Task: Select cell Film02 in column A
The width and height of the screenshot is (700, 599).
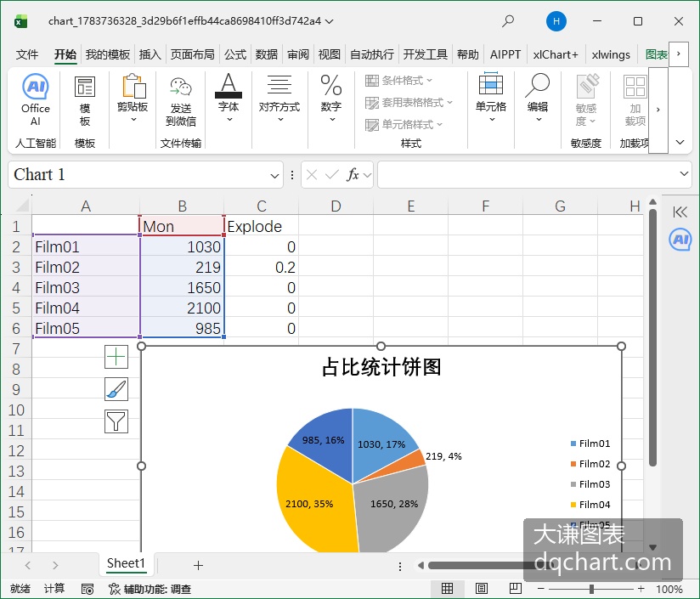Action: 86,268
